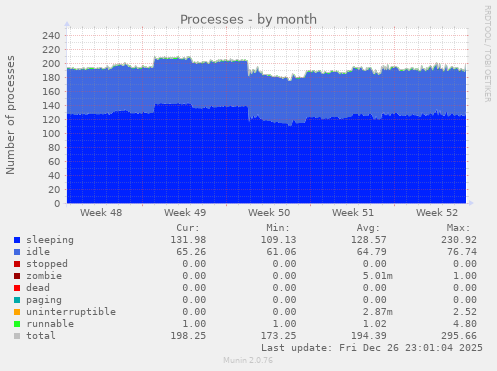Click runnable maximum value 4.80
The image size is (497, 371).
[x=465, y=324]
